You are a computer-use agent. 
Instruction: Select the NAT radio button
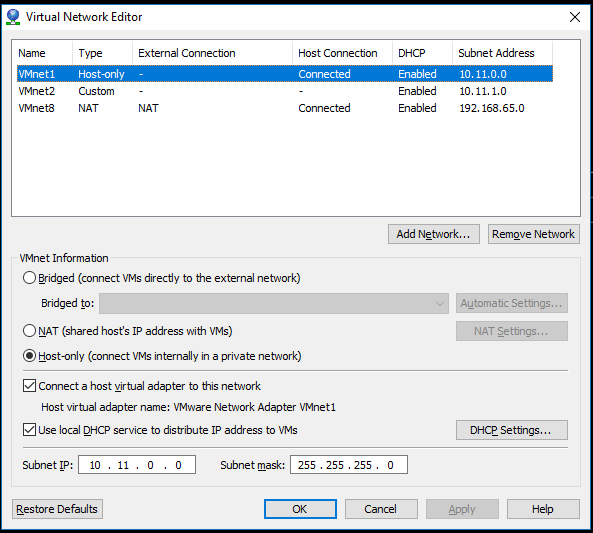(29, 331)
